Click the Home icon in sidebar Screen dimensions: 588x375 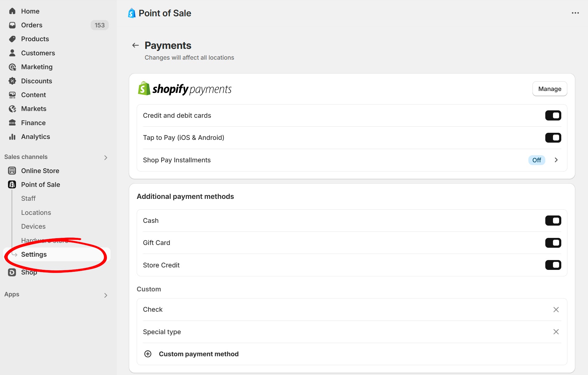point(12,11)
